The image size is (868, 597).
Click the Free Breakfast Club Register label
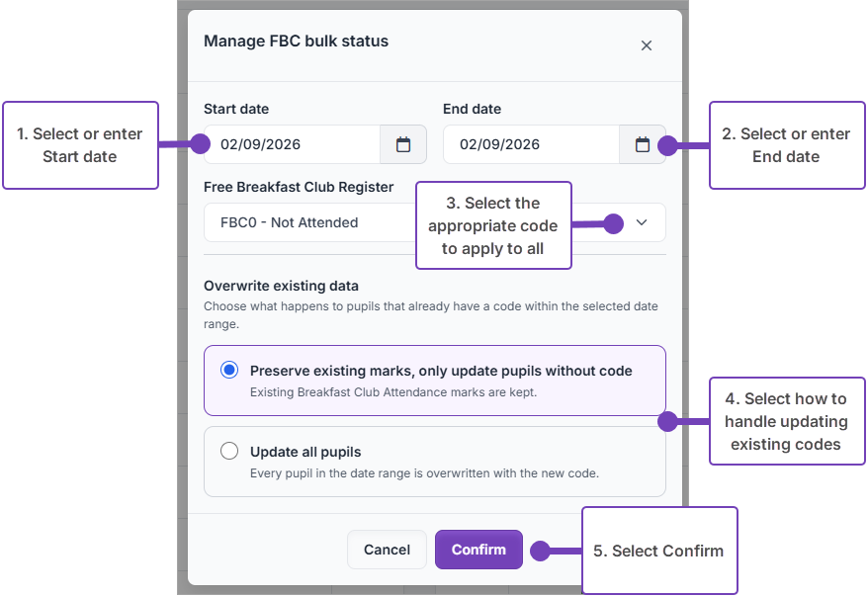pos(299,187)
